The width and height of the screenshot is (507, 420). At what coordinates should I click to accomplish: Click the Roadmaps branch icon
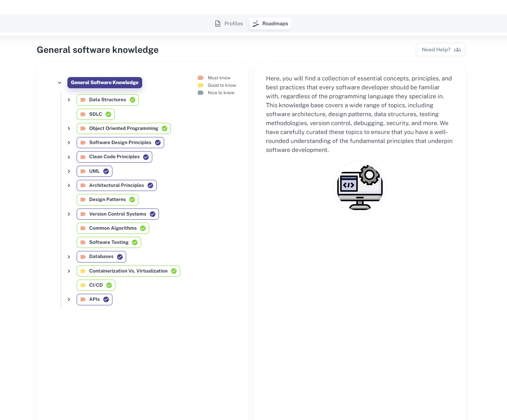click(255, 23)
